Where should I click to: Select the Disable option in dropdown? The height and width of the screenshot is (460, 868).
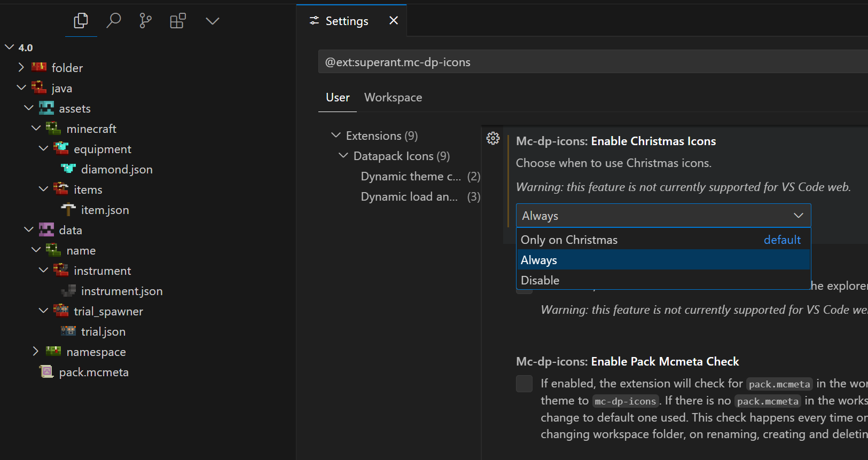[540, 281]
